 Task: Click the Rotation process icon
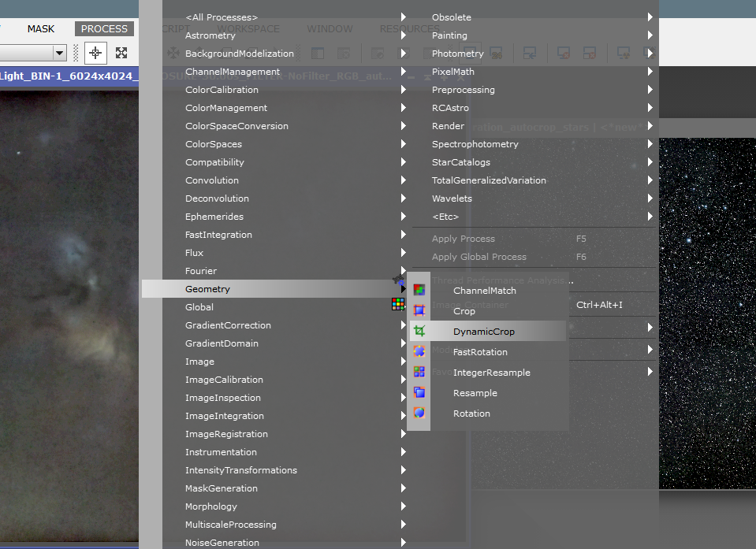point(419,414)
